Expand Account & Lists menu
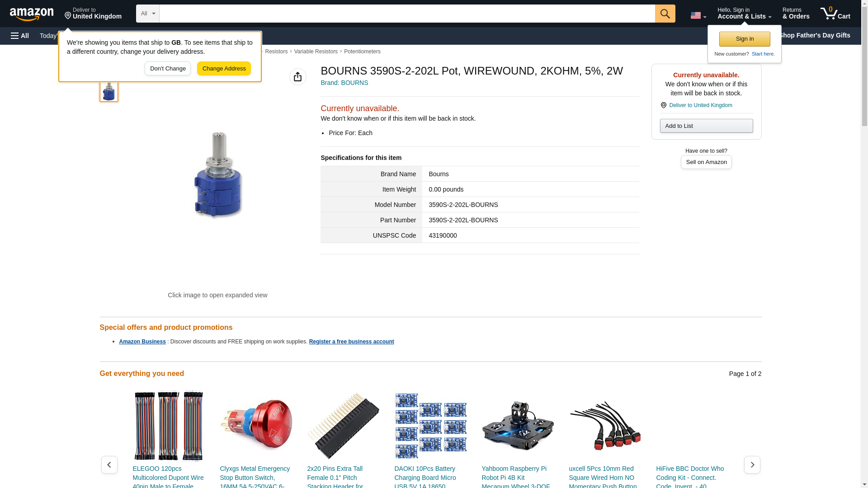Viewport: 868px width, 488px height. (x=744, y=14)
